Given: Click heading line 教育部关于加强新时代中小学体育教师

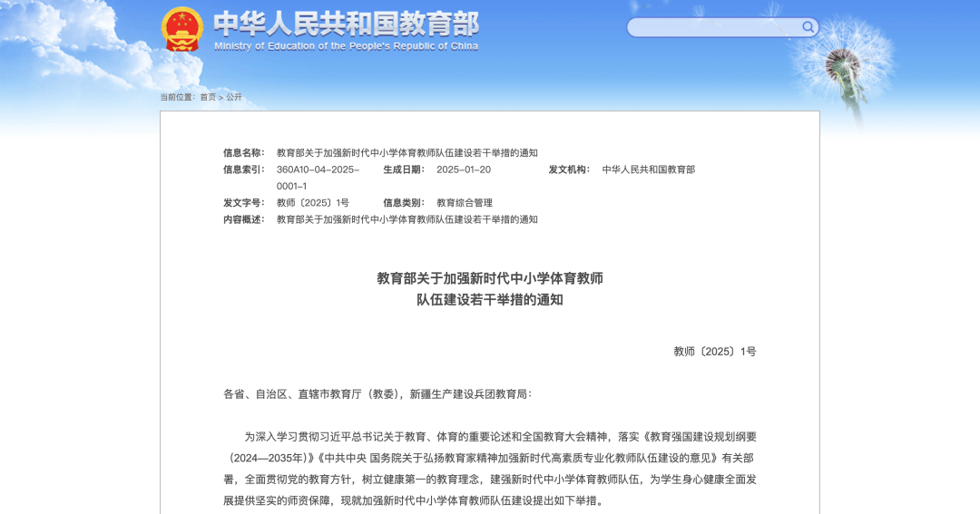Looking at the screenshot, I should pos(489,278).
